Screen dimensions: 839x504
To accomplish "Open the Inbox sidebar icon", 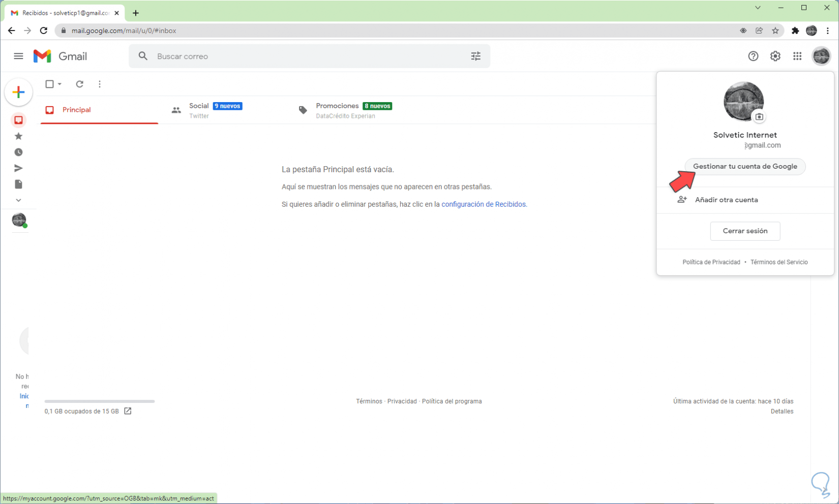I will (18, 120).
